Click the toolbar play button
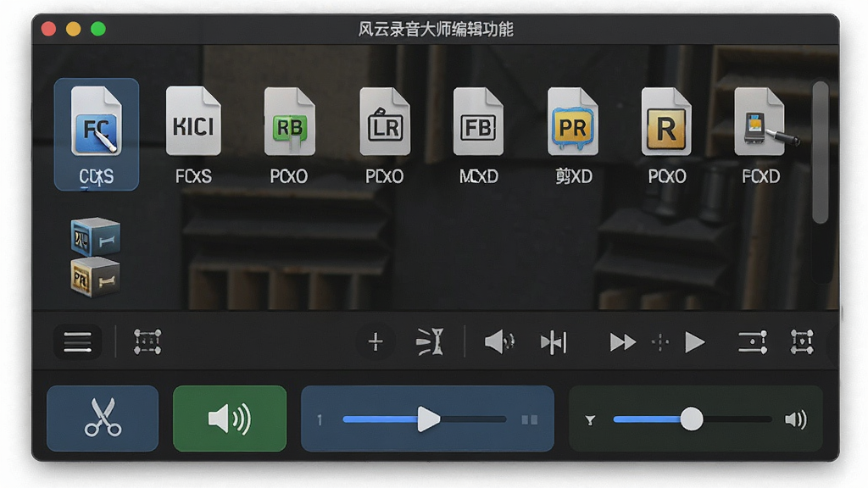 pos(695,342)
